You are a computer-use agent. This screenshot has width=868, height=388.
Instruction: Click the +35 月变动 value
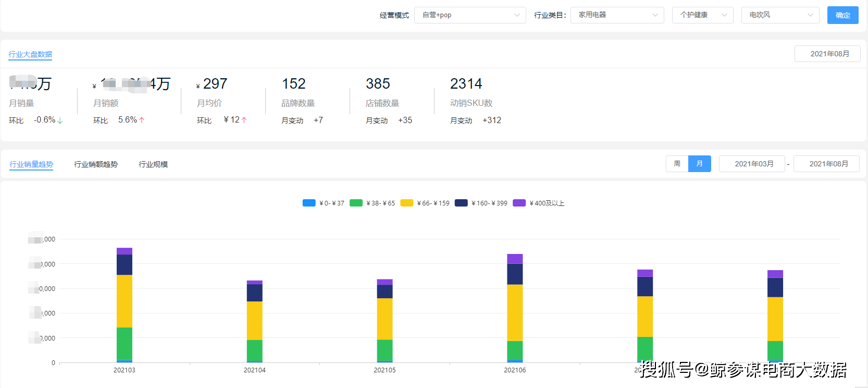(405, 120)
